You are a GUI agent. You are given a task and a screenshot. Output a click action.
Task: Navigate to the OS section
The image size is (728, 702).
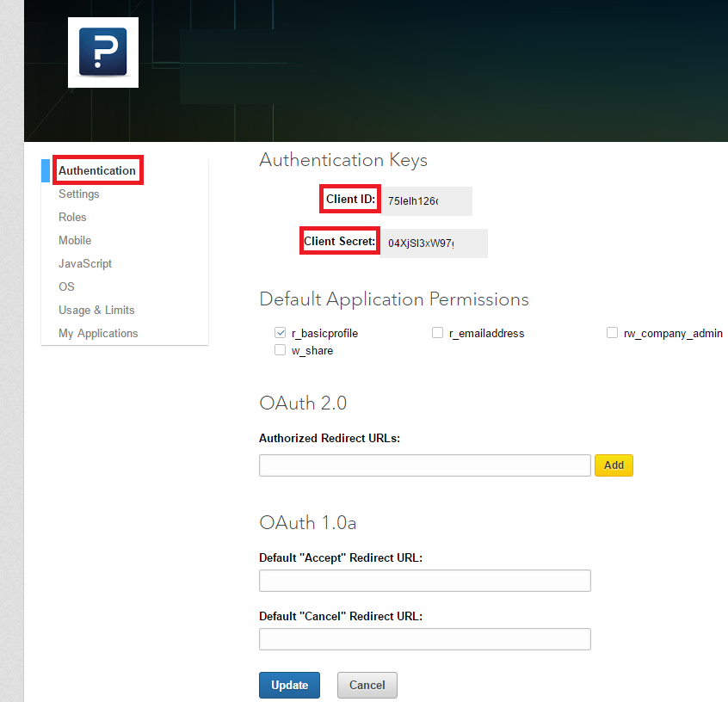[66, 286]
